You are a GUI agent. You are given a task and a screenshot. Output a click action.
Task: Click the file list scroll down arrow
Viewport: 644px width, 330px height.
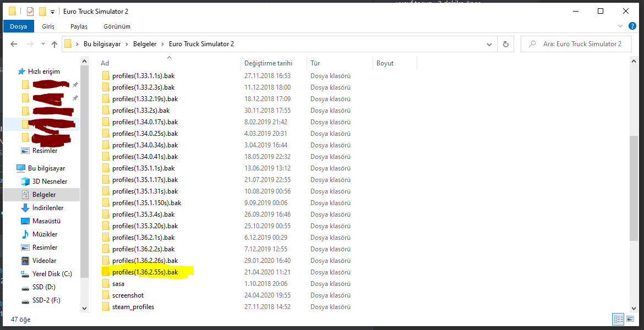634,308
